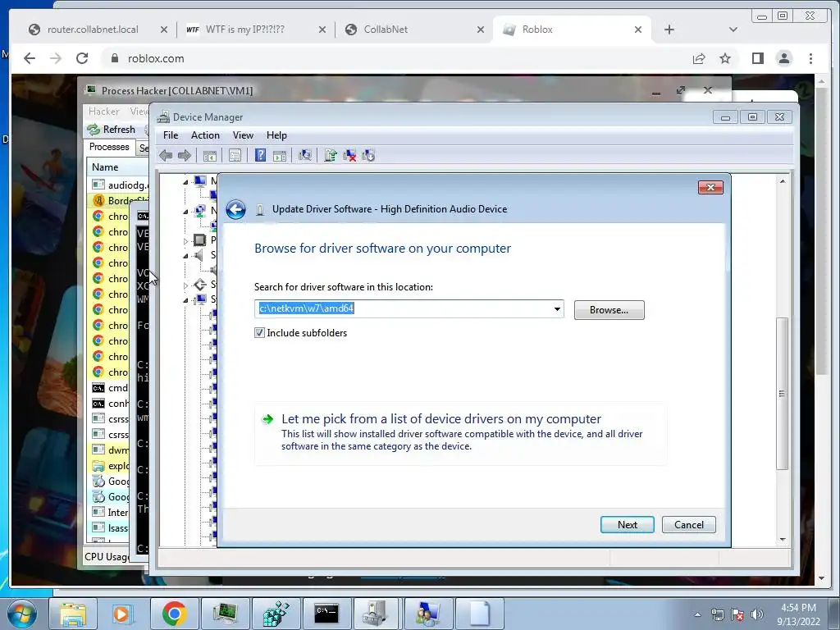Click the Next button

628,525
